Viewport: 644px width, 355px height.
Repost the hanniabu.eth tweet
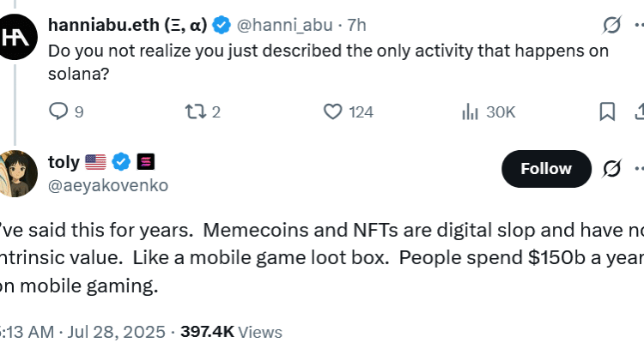[x=194, y=111]
